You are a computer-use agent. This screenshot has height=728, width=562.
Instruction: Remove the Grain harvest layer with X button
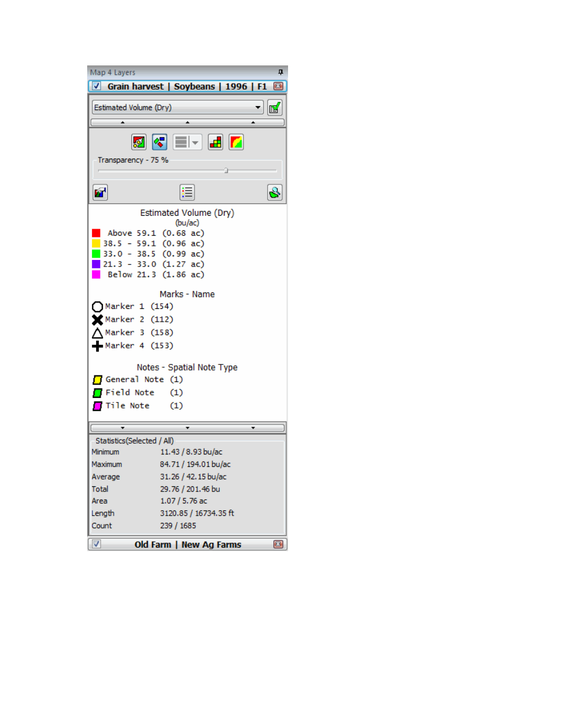pyautogui.click(x=278, y=86)
